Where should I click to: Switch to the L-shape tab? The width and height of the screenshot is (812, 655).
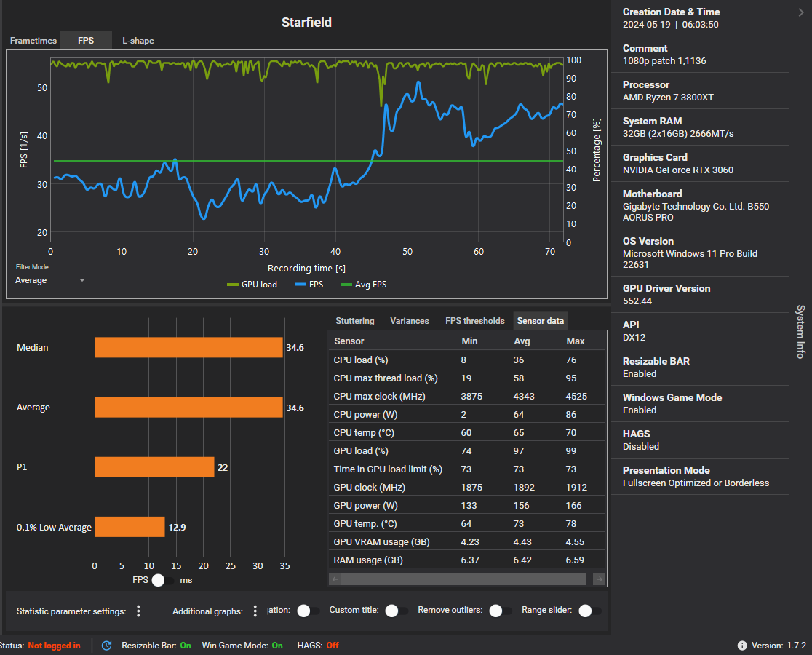click(x=138, y=40)
